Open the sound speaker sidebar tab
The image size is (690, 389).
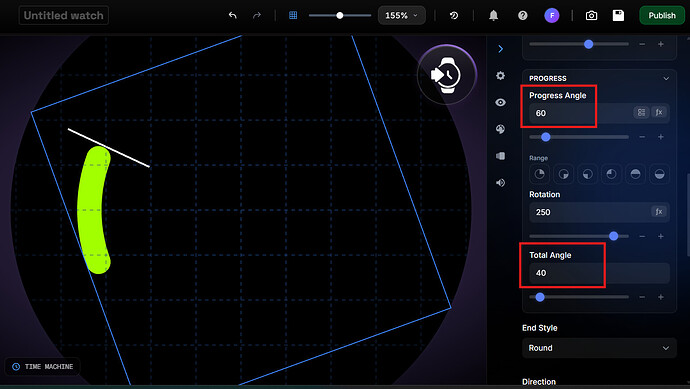coord(500,183)
